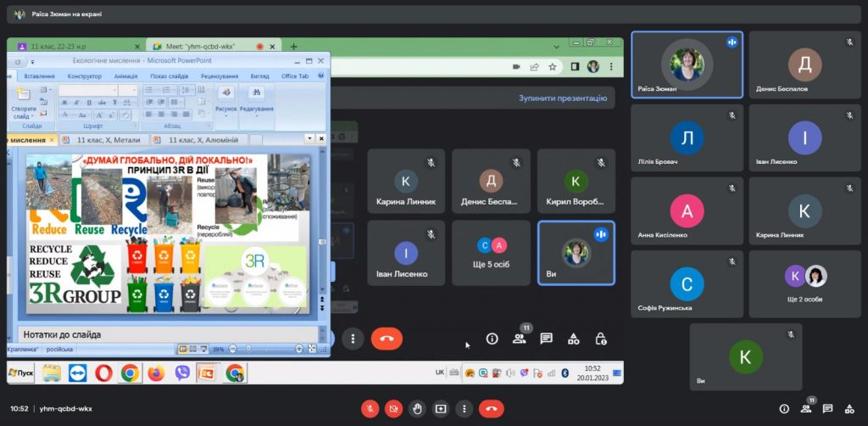Show participants list in the bottom Meet bar
This screenshot has width=868, height=426.
tap(806, 409)
